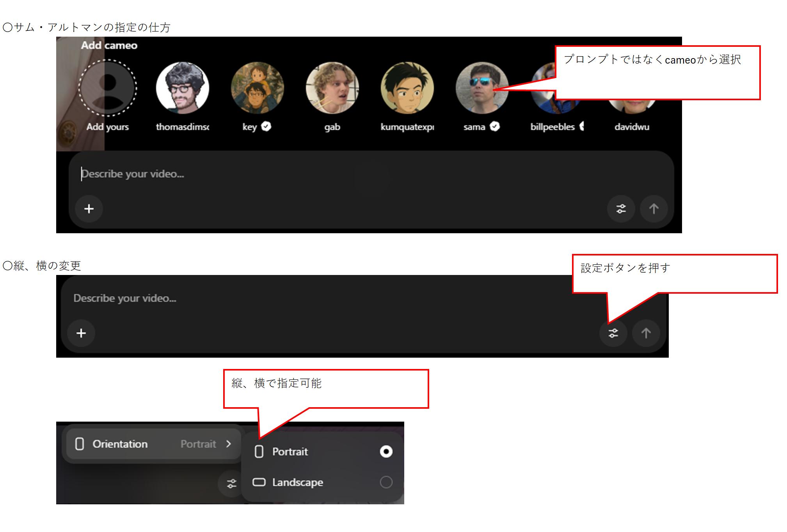Viewport: 787px width, 532px height.
Task: Click the Add yours cameo placeholder
Action: pyautogui.click(x=108, y=88)
